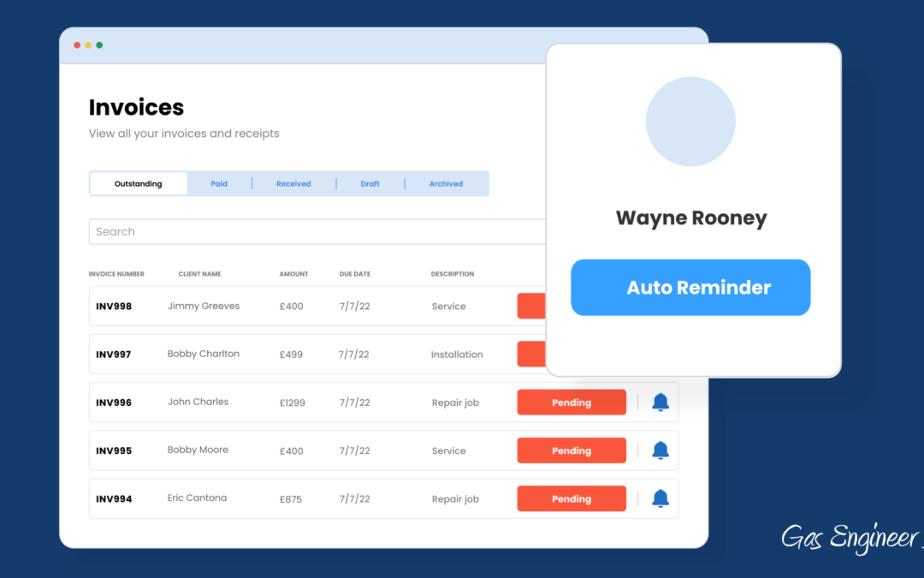This screenshot has height=578, width=924.
Task: Switch to the Paid tab
Action: click(x=219, y=184)
